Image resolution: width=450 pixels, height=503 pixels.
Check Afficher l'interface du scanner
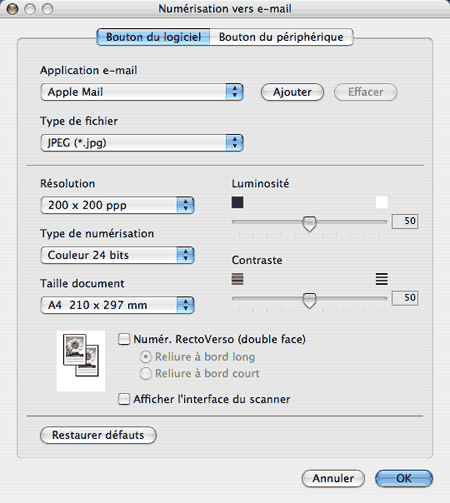point(124,399)
